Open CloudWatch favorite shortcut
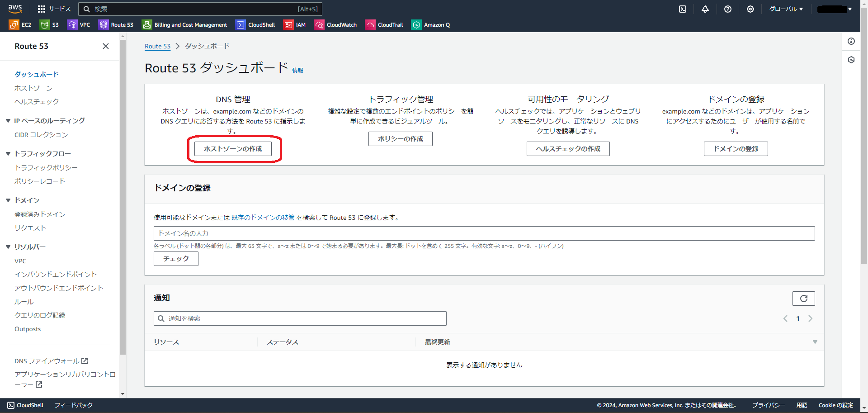The width and height of the screenshot is (868, 413). (x=335, y=25)
